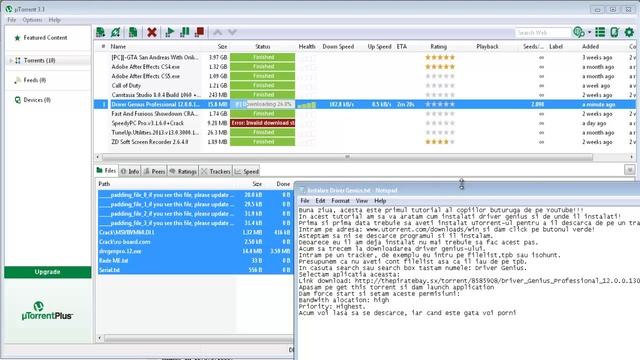Click the search engine globe icon
The height and width of the screenshot is (360, 640).
(x=578, y=32)
